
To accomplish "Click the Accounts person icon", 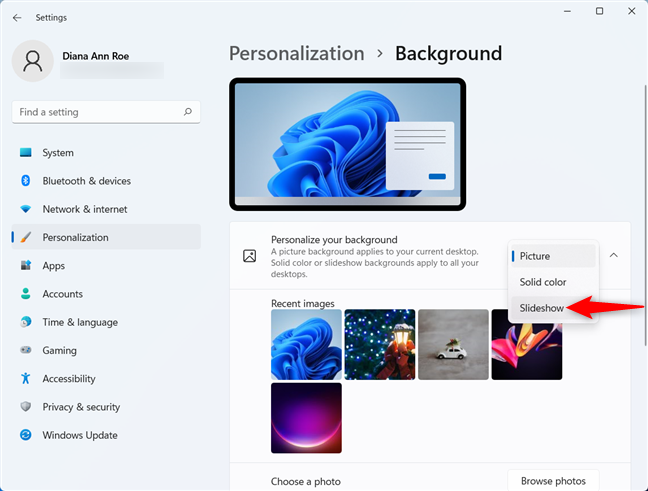I will point(26,294).
